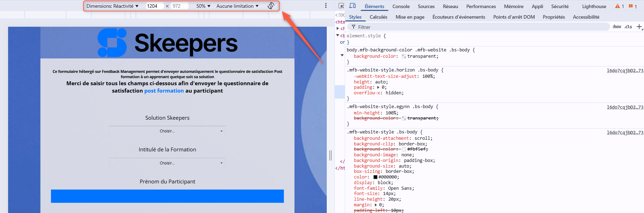This screenshot has width=644, height=213.
Task: Open the Aucune limitation throttling dropdown
Action: coord(237,6)
